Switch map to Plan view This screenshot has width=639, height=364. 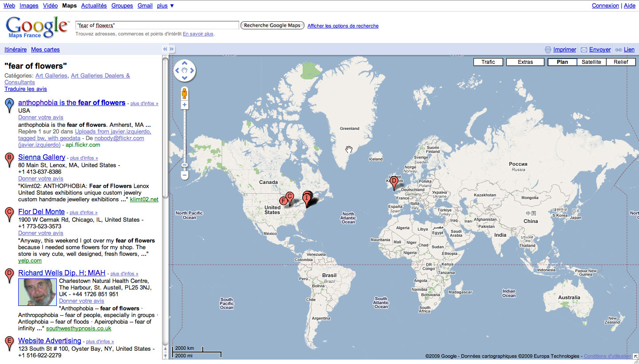tap(562, 62)
